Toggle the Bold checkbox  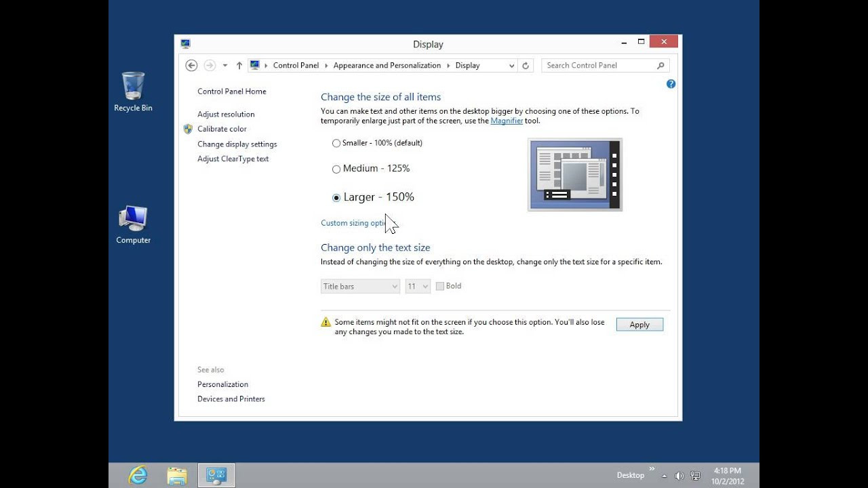tap(439, 286)
